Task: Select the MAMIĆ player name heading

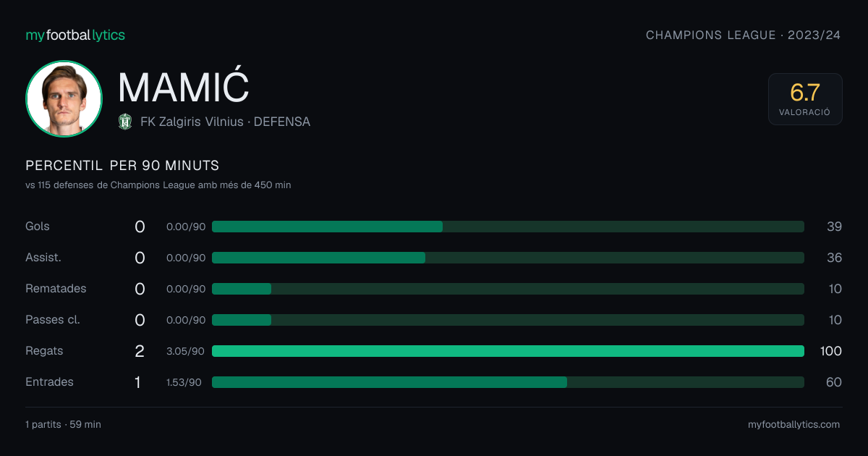Action: 184,88
